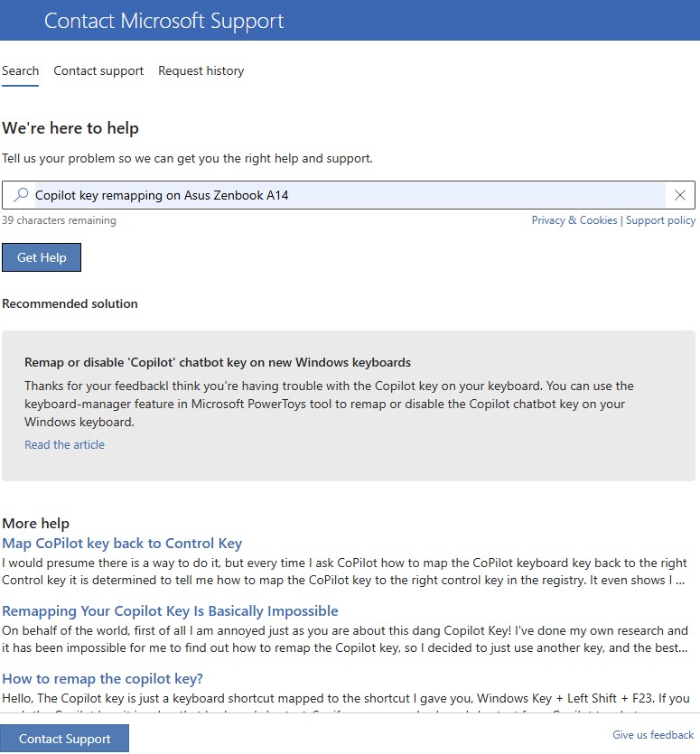The width and height of the screenshot is (700, 754).
Task: Click the 'Tell us your problem' instruction text
Action: 187,159
